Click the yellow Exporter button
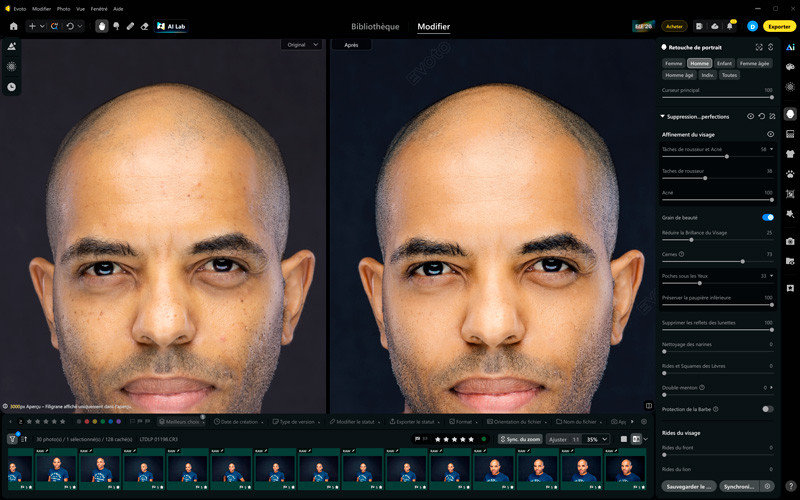800x500 pixels. point(779,27)
